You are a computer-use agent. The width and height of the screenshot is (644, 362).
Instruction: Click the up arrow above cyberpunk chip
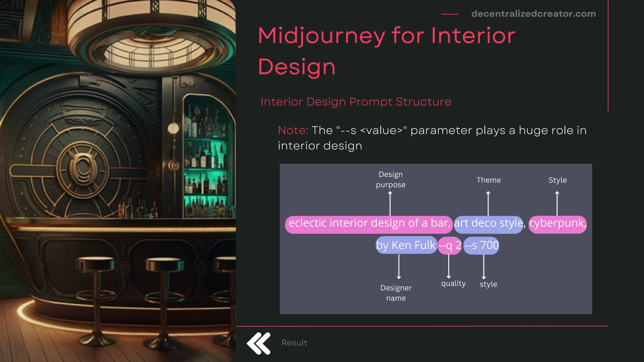pos(557,203)
